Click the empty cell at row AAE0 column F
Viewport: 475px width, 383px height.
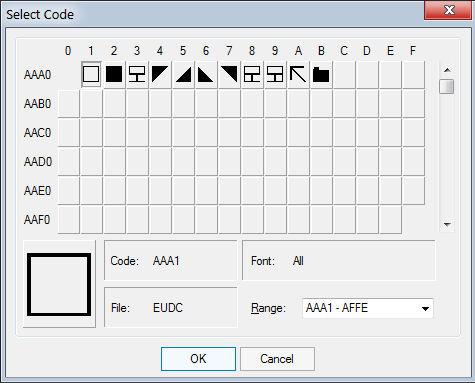(x=413, y=190)
